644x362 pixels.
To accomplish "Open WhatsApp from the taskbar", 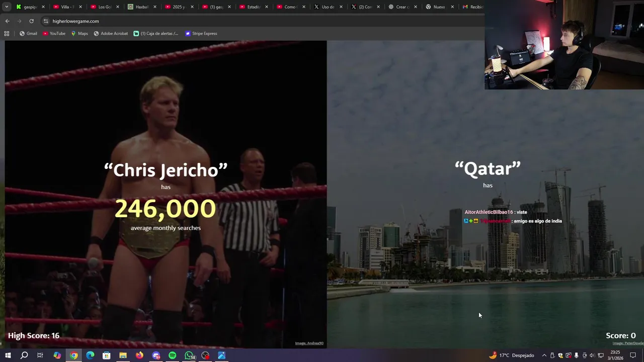I will (189, 355).
